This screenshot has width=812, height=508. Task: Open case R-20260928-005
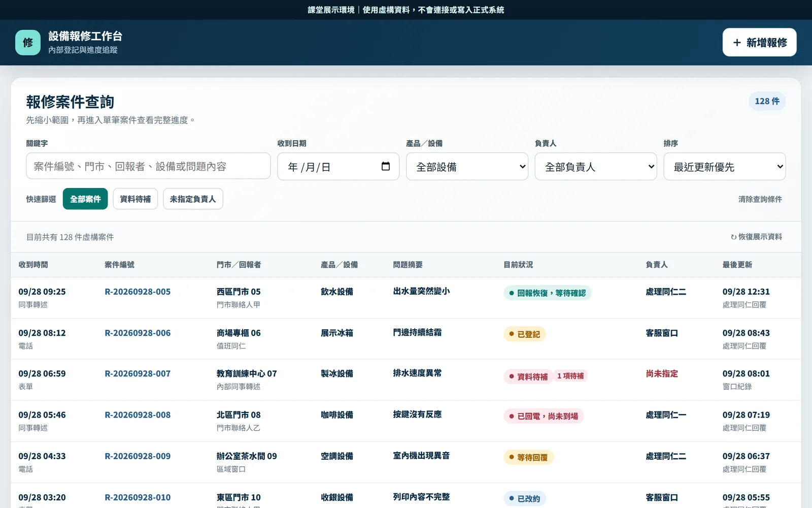point(138,292)
